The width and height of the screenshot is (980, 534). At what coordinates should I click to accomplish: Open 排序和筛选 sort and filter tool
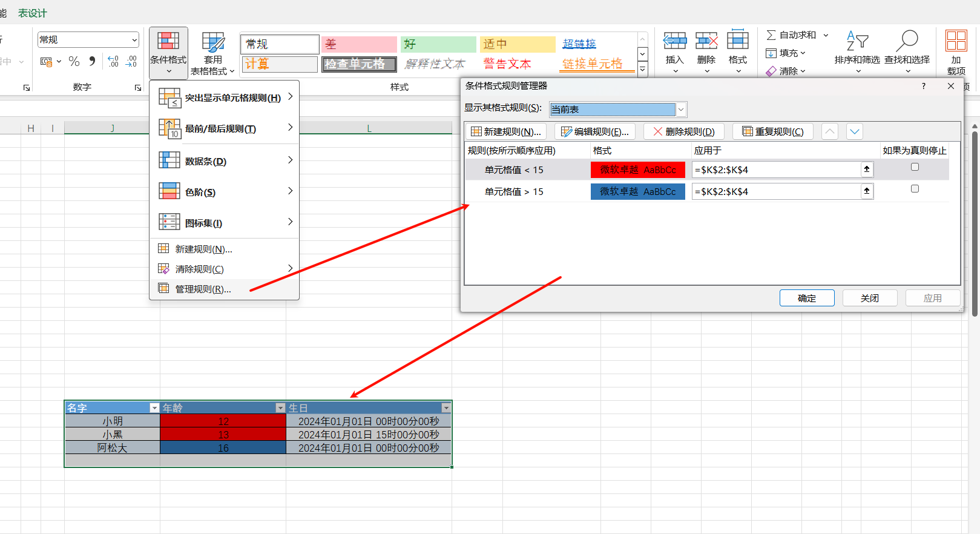857,42
